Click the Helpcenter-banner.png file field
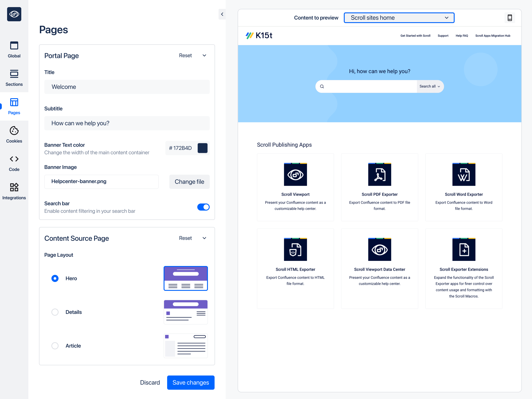 point(101,182)
